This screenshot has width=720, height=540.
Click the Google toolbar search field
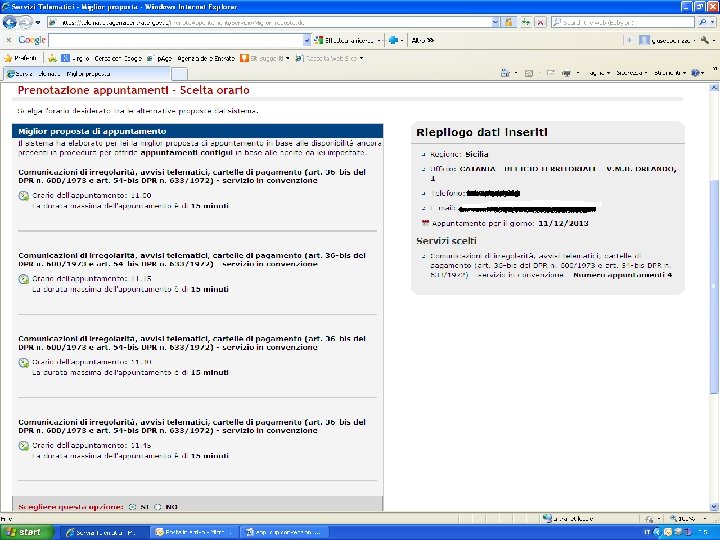coord(176,40)
